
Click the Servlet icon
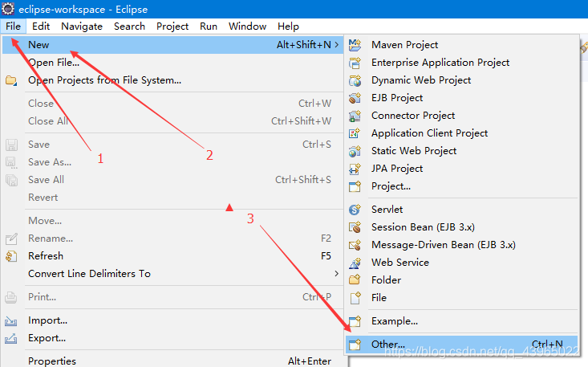[x=355, y=210]
